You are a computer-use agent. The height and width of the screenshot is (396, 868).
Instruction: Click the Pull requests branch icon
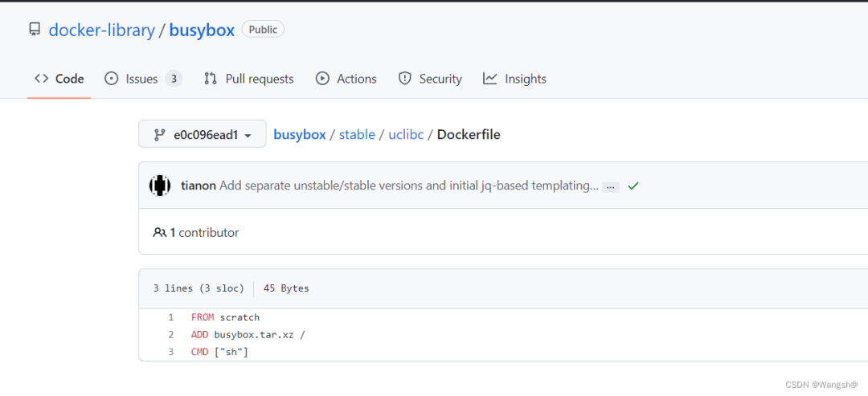[211, 79]
